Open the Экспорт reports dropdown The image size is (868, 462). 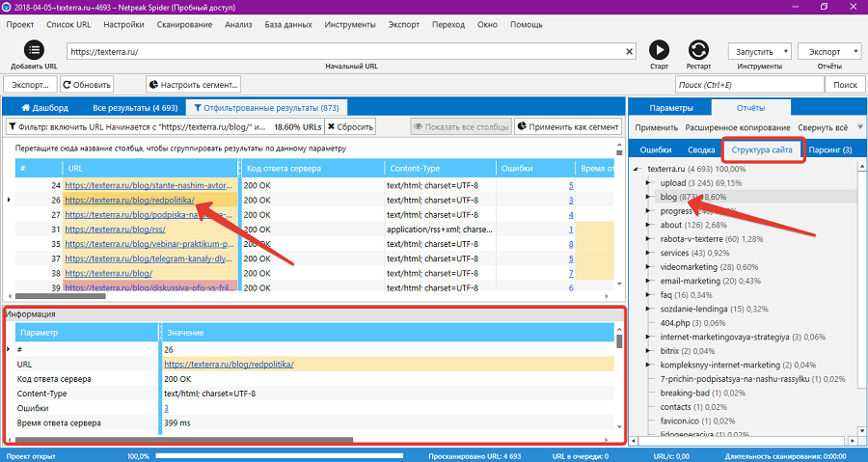pos(828,51)
